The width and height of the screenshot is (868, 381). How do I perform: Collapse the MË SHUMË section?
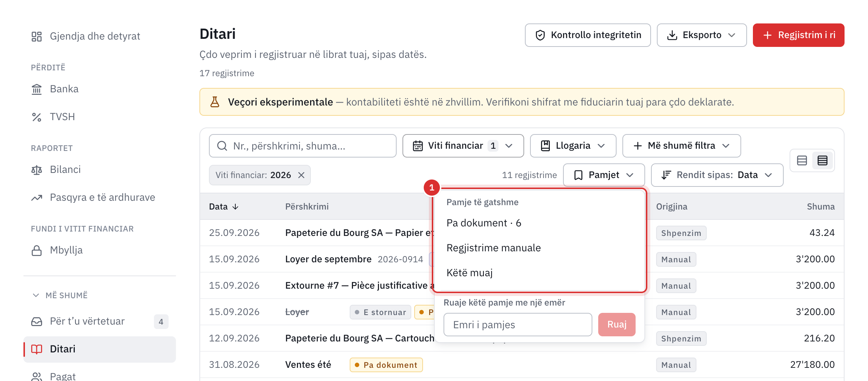(60, 295)
